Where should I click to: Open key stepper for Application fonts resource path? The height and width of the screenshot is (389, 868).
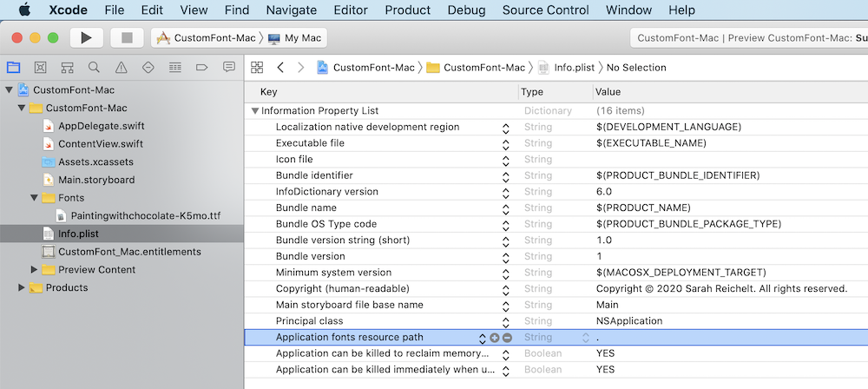coord(482,338)
